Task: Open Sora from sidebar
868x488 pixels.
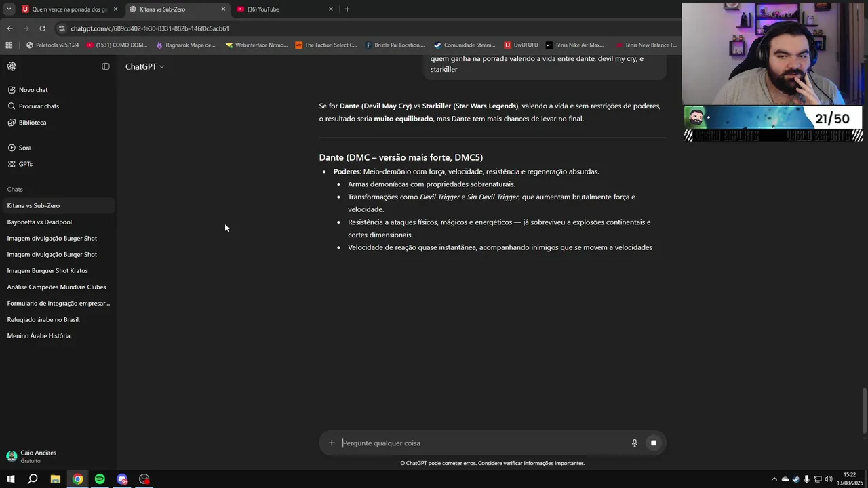Action: point(25,148)
